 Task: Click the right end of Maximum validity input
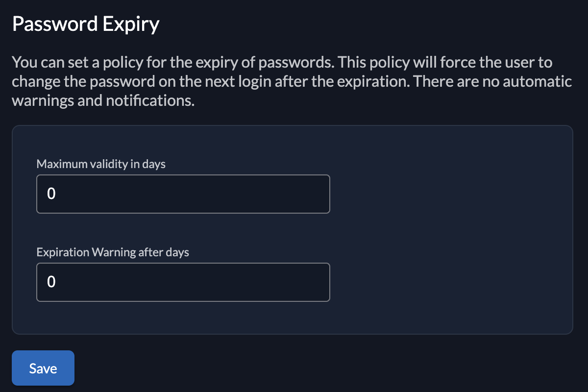(318, 194)
